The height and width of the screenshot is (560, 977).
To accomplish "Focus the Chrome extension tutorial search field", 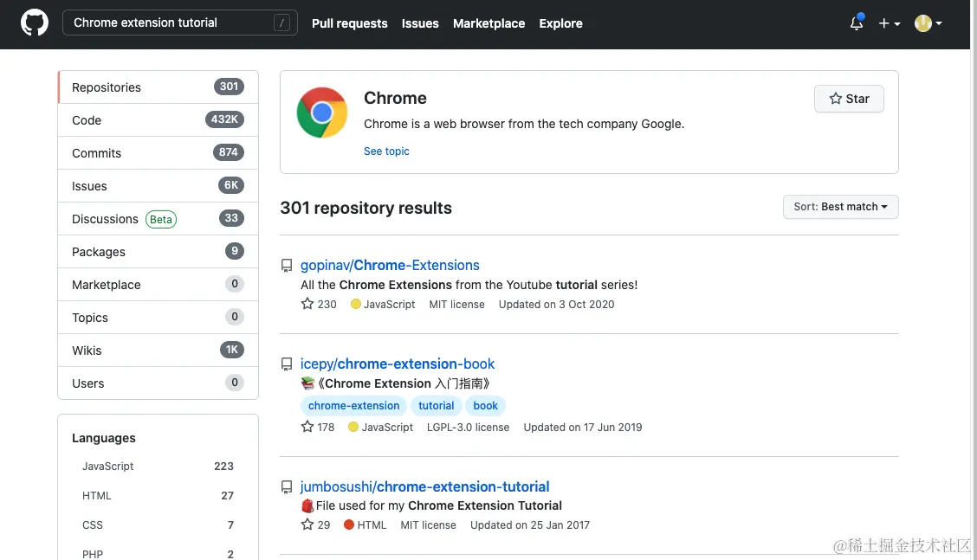I will point(179,23).
